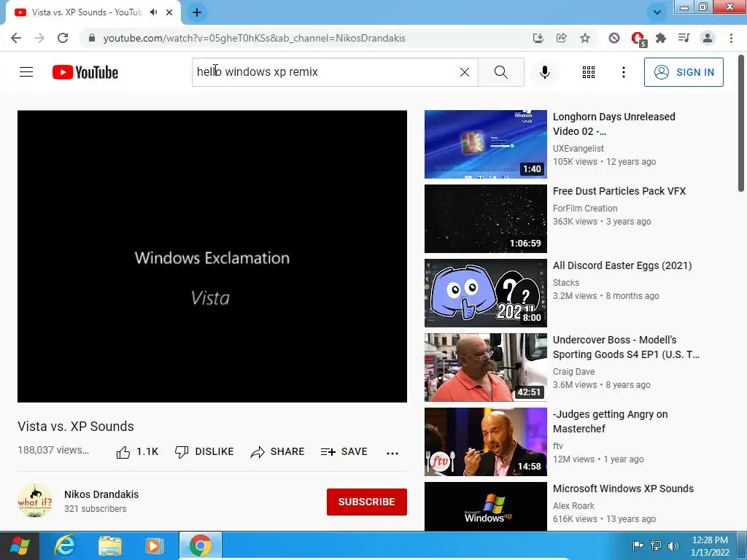Open Microsoft Windows XP Sounds thumbnail
747x560 pixels.
coord(485,507)
